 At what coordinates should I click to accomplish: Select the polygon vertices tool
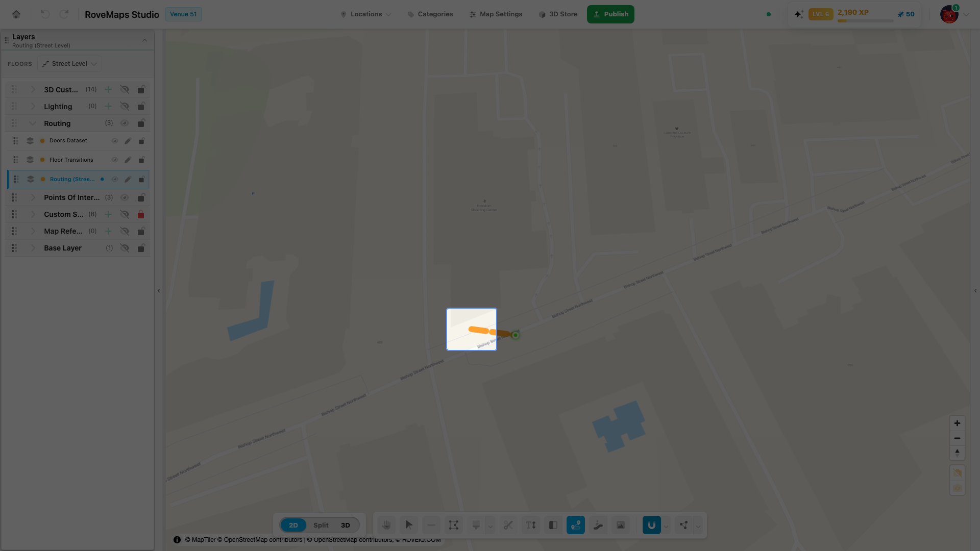pos(454,525)
